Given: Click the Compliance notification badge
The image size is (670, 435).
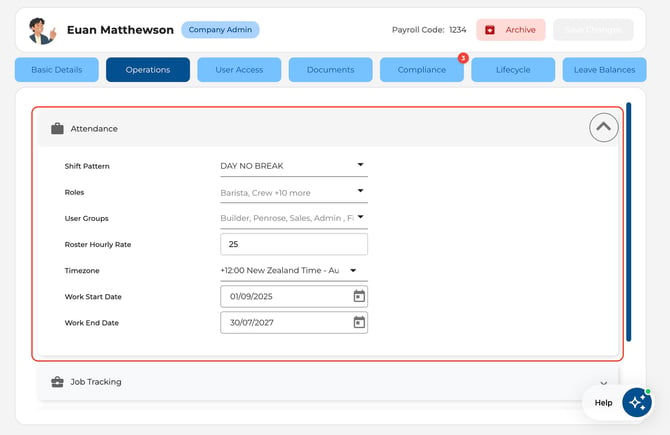Looking at the screenshot, I should click(x=463, y=58).
